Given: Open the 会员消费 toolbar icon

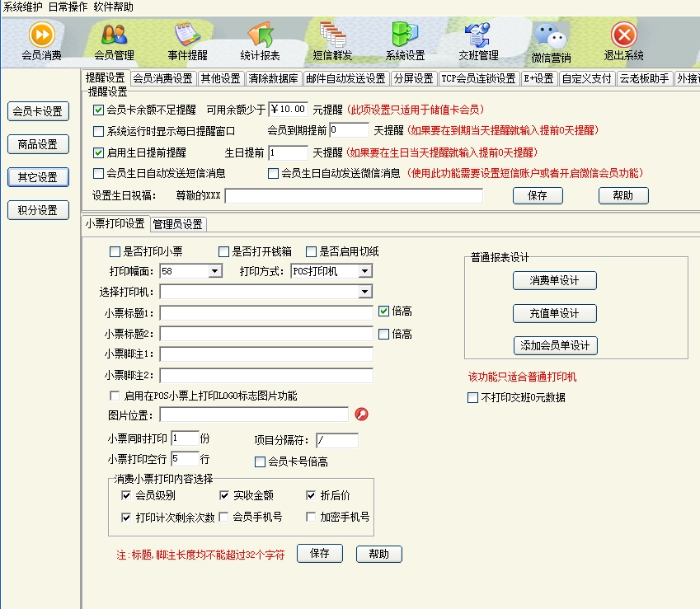Looking at the screenshot, I should pyautogui.click(x=41, y=35).
